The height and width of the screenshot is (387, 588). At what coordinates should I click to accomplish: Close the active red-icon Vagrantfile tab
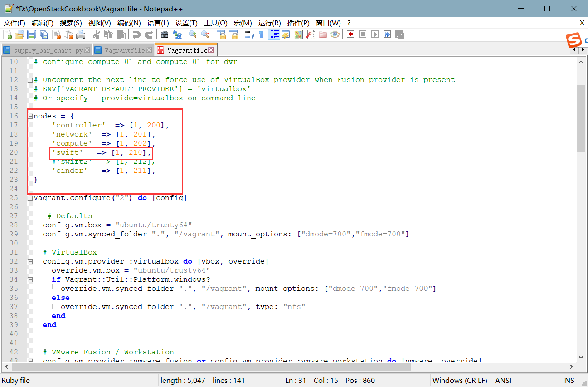click(x=211, y=50)
